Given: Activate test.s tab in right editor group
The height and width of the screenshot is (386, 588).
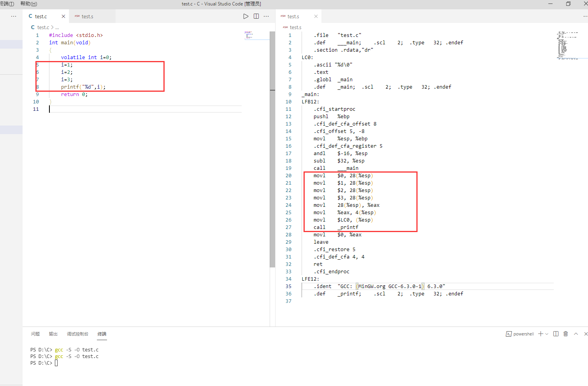Looking at the screenshot, I should [298, 16].
